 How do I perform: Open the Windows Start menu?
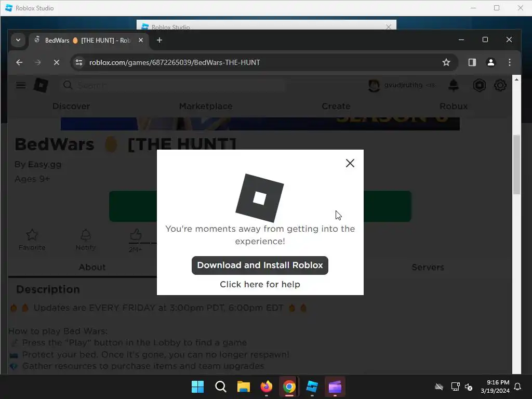coord(197,387)
